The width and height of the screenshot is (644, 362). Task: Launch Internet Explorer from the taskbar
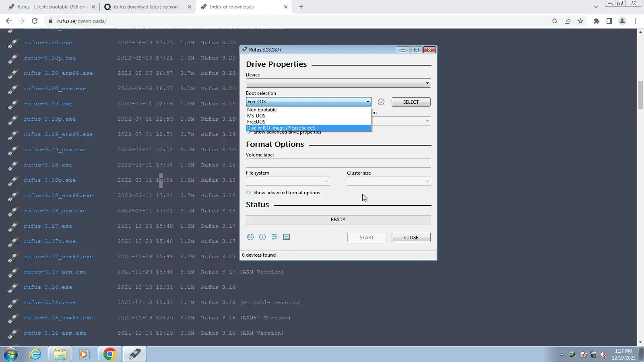35,354
